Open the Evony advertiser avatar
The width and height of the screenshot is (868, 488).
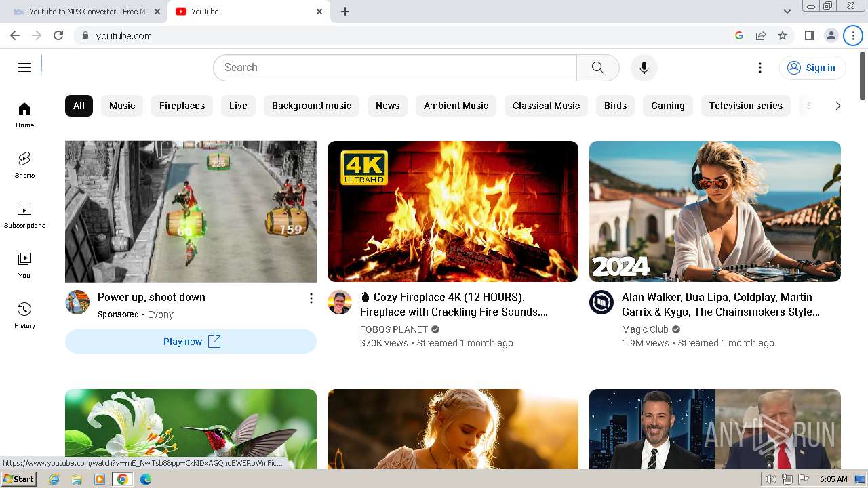coord(77,302)
